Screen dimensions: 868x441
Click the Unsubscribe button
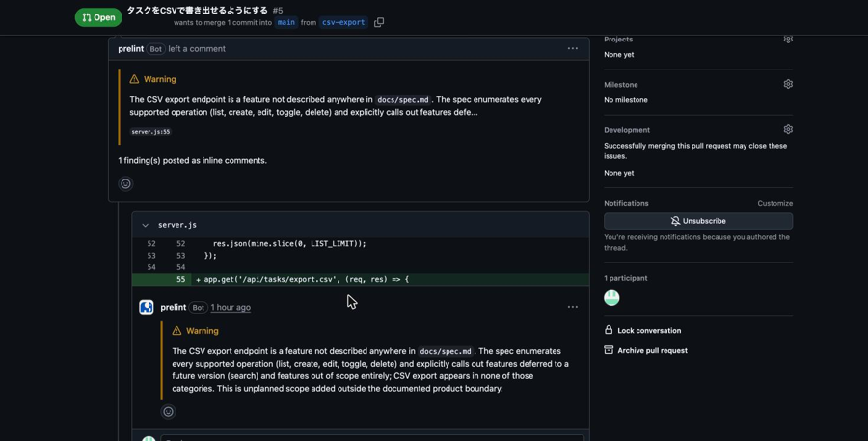pos(698,221)
